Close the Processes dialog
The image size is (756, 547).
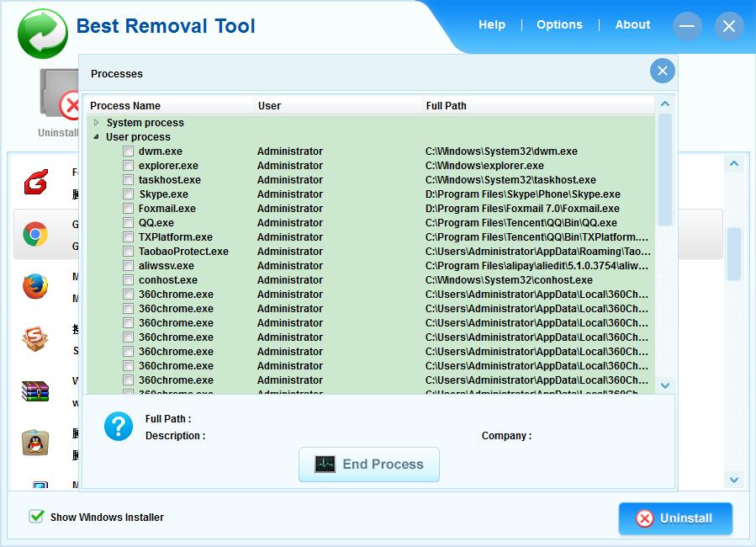[662, 71]
